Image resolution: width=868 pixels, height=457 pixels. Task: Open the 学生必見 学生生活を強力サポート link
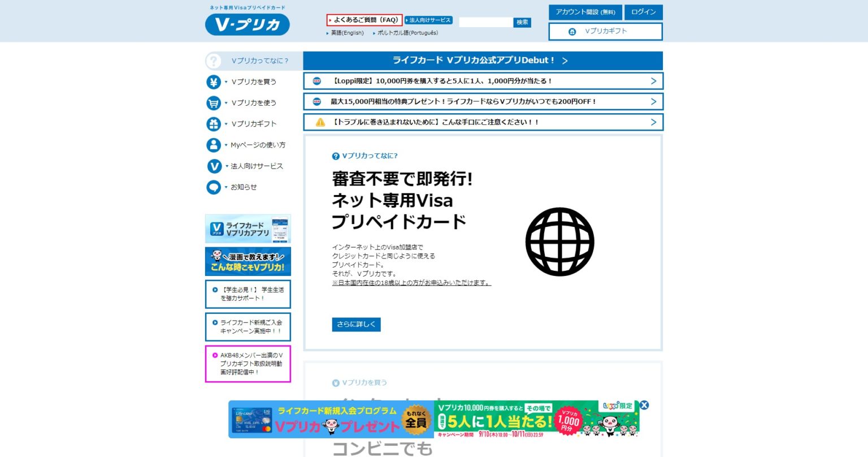click(248, 294)
